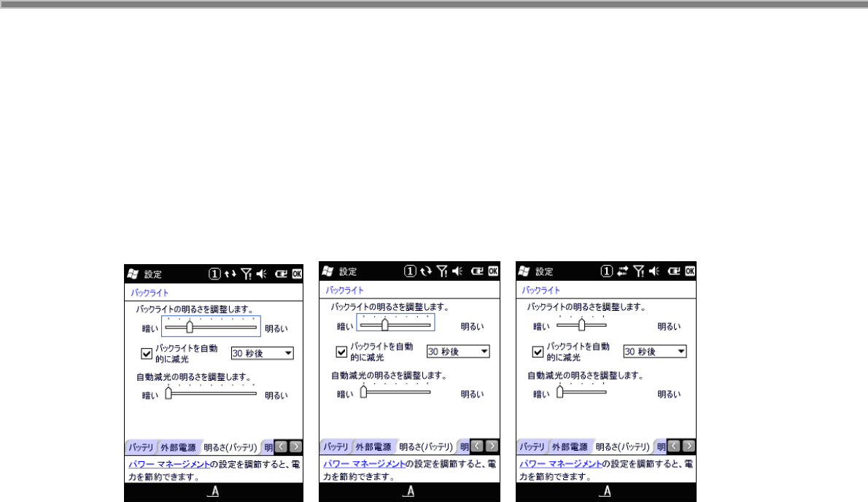
Task: Click tab strip left arrow in right screenshot
Action: 674,446
